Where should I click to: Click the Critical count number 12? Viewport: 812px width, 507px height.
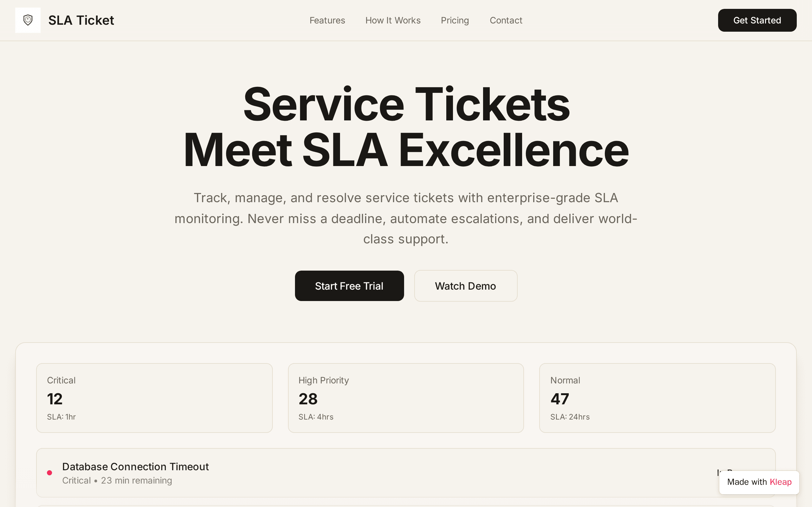[55, 399]
